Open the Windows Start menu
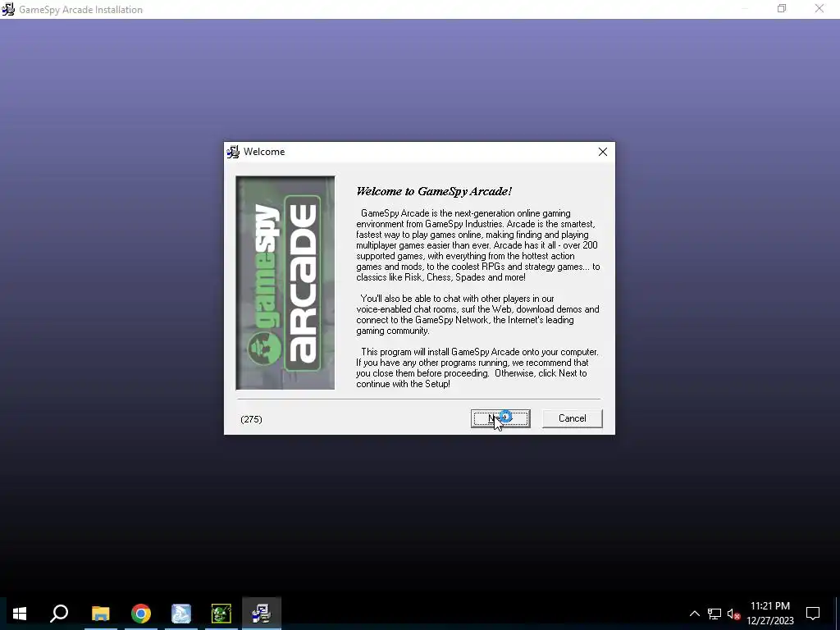Screen dimensions: 840x630 [20, 614]
